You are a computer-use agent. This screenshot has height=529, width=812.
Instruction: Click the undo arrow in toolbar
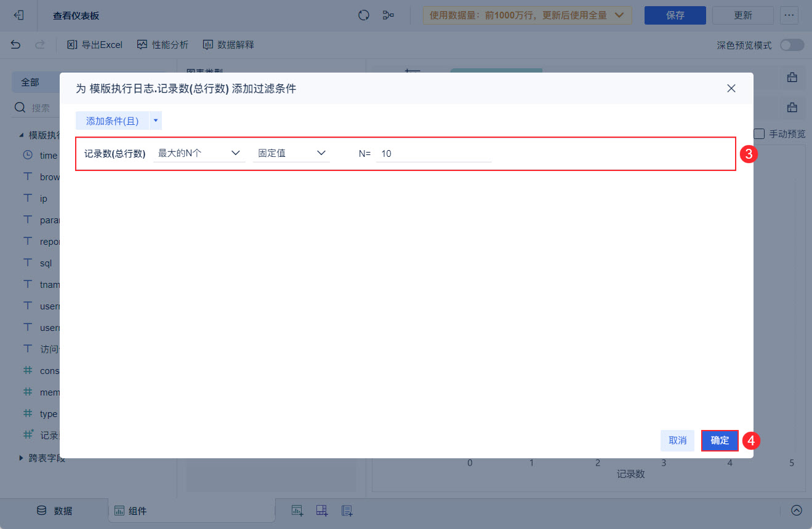tap(16, 44)
